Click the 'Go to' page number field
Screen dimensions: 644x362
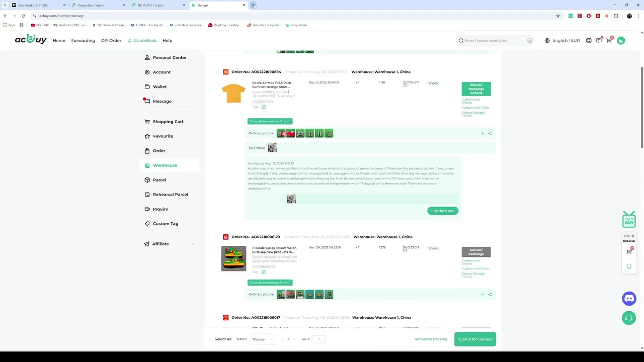tap(318, 339)
